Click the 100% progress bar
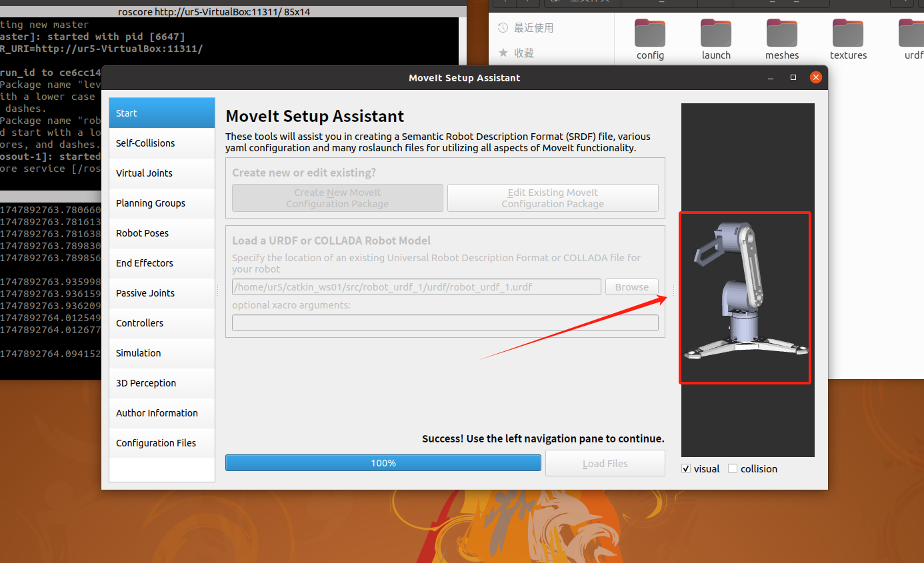This screenshot has height=563, width=924. point(383,463)
